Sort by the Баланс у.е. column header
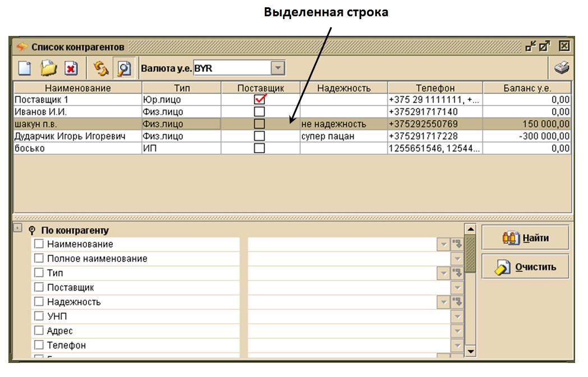Screen dimensions: 588x377 click(x=527, y=88)
